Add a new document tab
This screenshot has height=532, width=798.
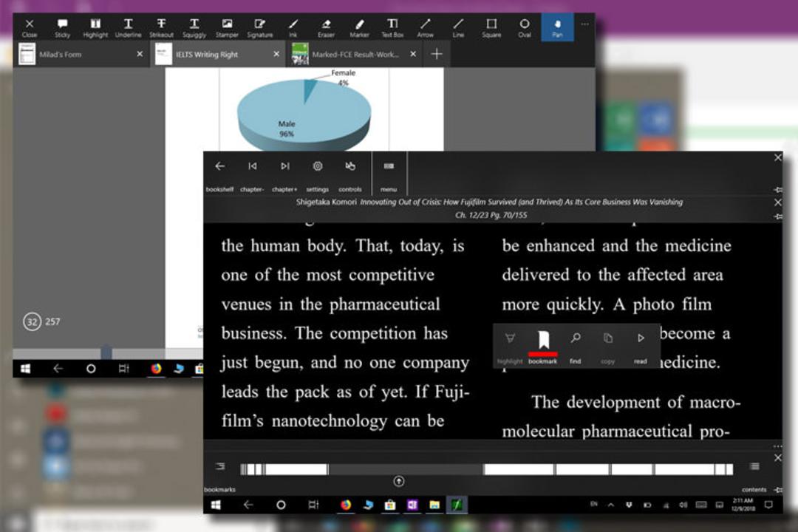[437, 54]
